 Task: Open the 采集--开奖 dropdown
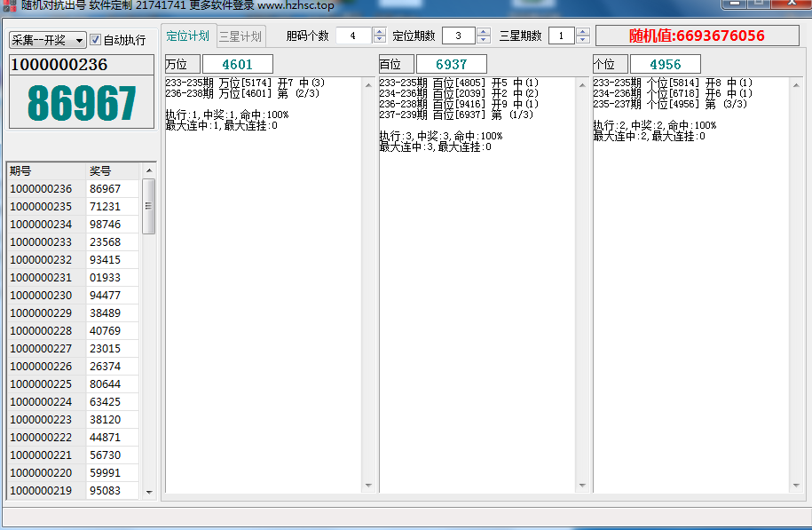(x=47, y=40)
